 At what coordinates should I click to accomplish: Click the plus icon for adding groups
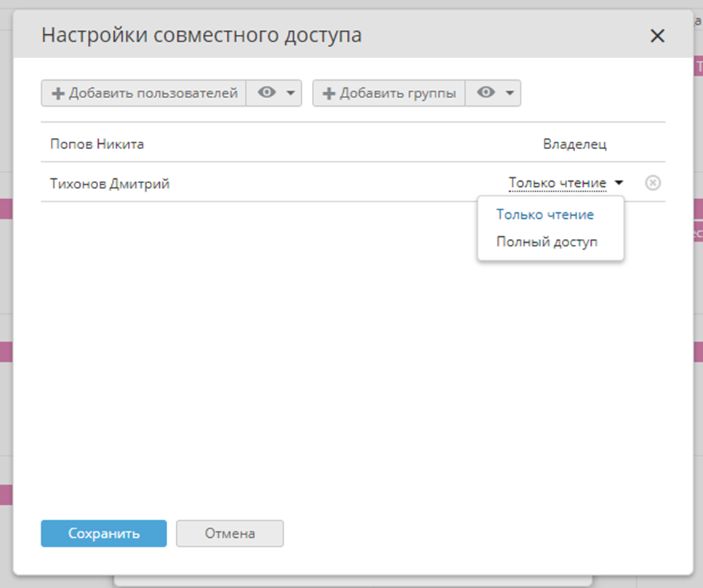[329, 94]
